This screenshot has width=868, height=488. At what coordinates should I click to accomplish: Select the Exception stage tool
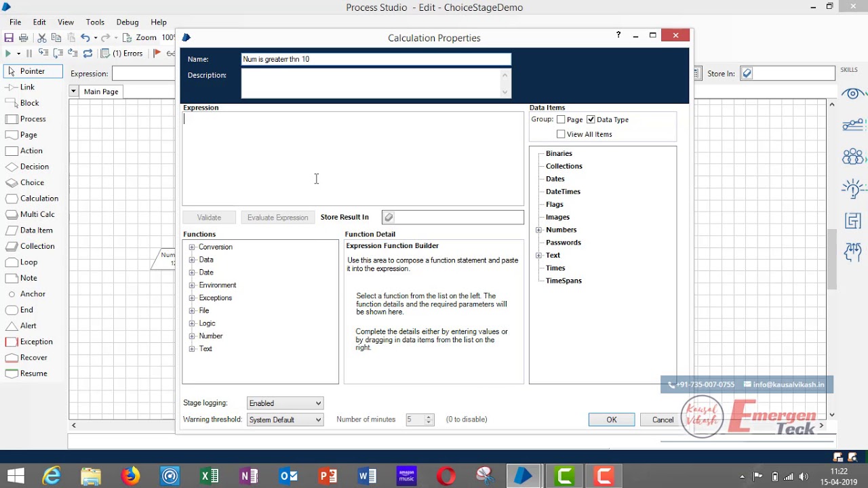click(x=36, y=342)
